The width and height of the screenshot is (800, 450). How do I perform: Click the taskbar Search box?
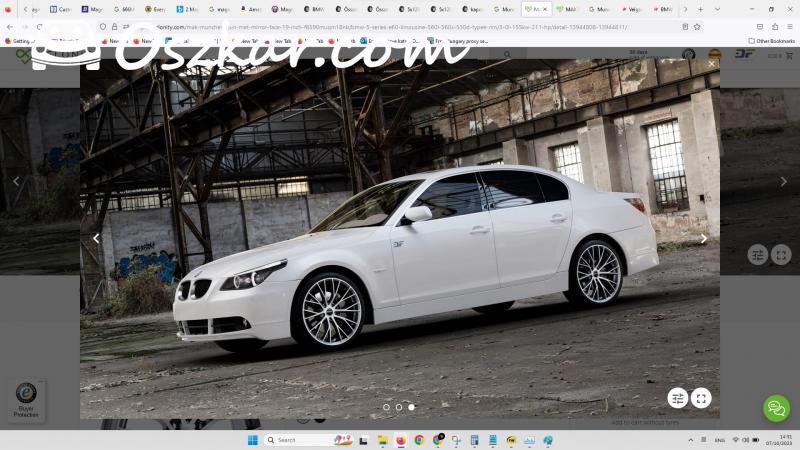coord(309,440)
